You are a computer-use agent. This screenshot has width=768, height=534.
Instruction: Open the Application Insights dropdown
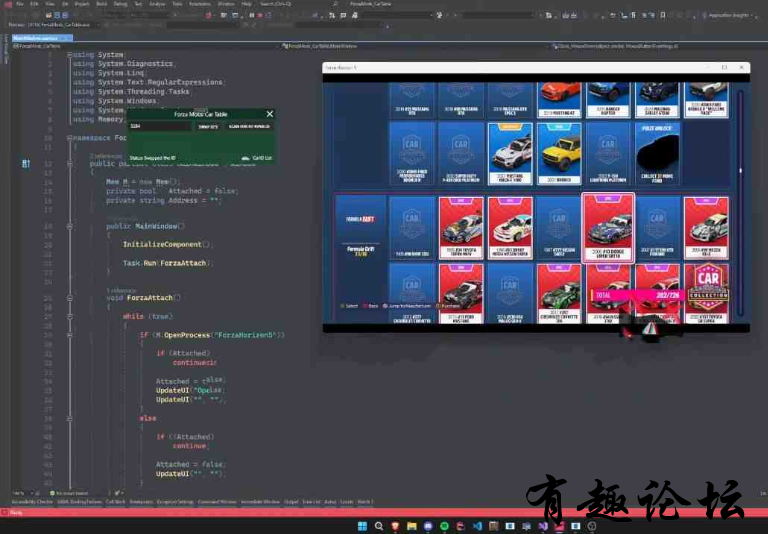coord(729,15)
